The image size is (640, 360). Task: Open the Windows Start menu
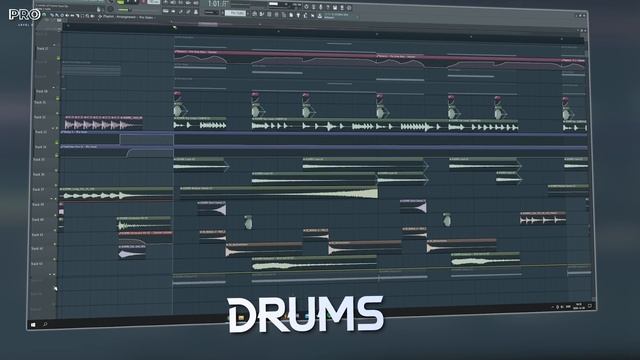coord(33,325)
